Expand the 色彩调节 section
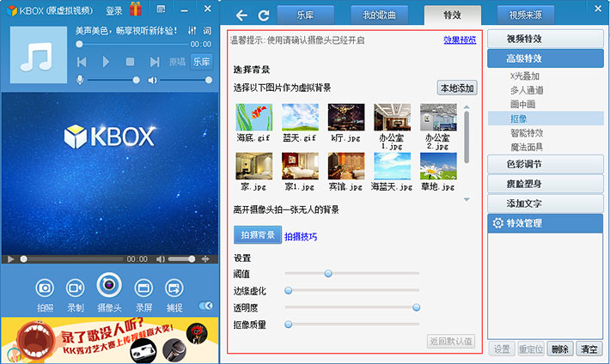Screen dimensions: 610x364 click(546, 164)
